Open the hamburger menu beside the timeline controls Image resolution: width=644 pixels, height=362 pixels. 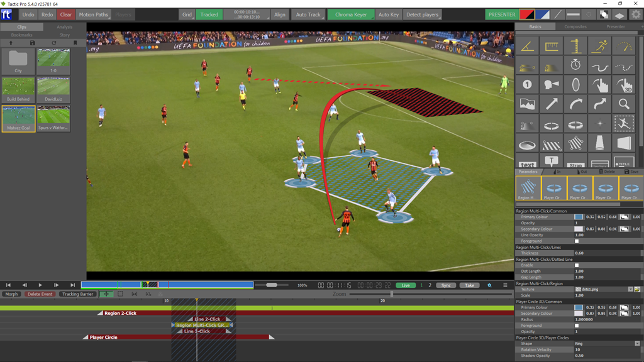tap(505, 285)
